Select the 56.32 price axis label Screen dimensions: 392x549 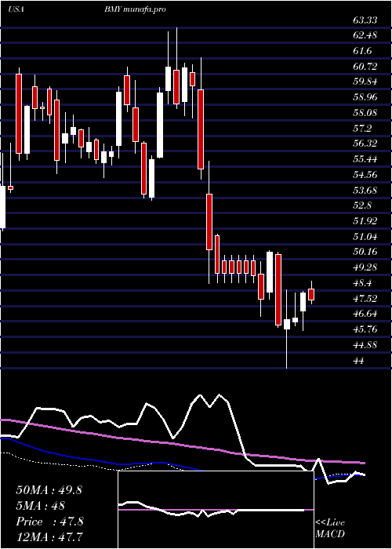[365, 144]
